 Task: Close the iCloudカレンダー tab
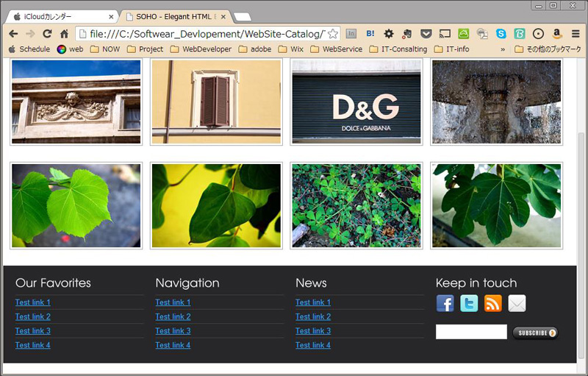[x=111, y=16]
